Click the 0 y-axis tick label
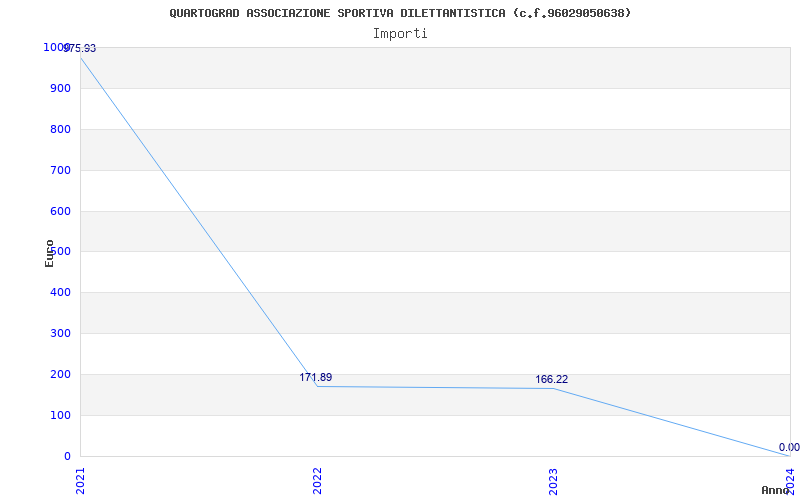The width and height of the screenshot is (800, 500). pyautogui.click(x=67, y=456)
